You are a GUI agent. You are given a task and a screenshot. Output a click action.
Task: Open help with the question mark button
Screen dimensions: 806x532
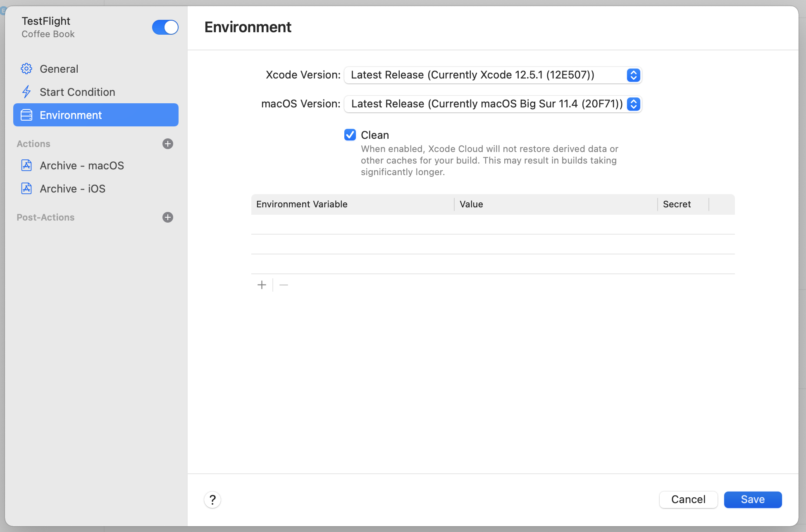click(x=212, y=500)
